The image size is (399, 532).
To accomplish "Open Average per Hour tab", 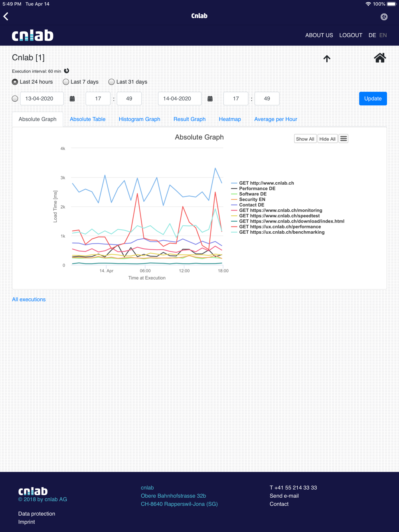I will 276,119.
